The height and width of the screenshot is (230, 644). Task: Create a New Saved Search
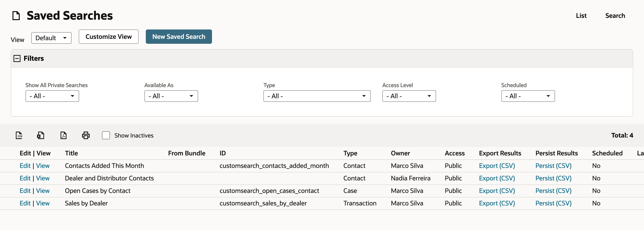[179, 37]
